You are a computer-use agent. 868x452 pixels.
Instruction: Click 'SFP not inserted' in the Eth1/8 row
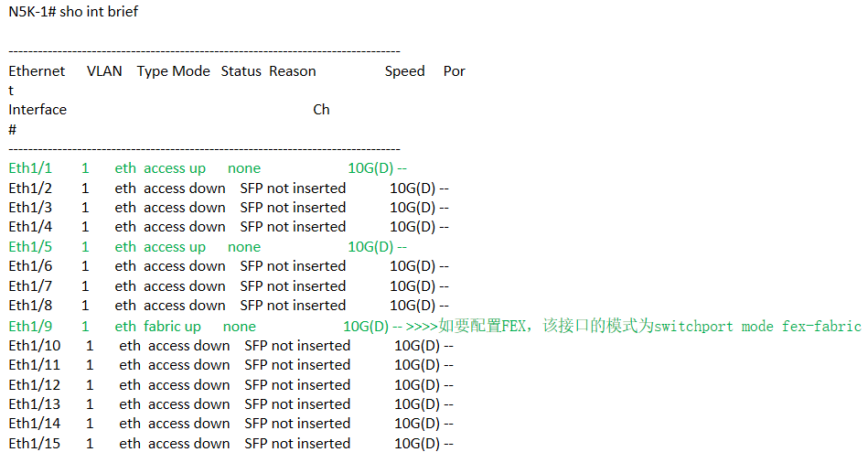pyautogui.click(x=293, y=306)
